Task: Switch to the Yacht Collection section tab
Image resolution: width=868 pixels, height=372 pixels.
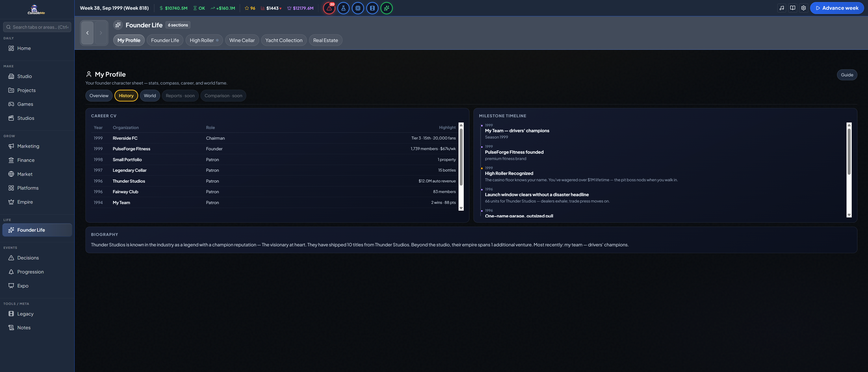Action: point(284,40)
